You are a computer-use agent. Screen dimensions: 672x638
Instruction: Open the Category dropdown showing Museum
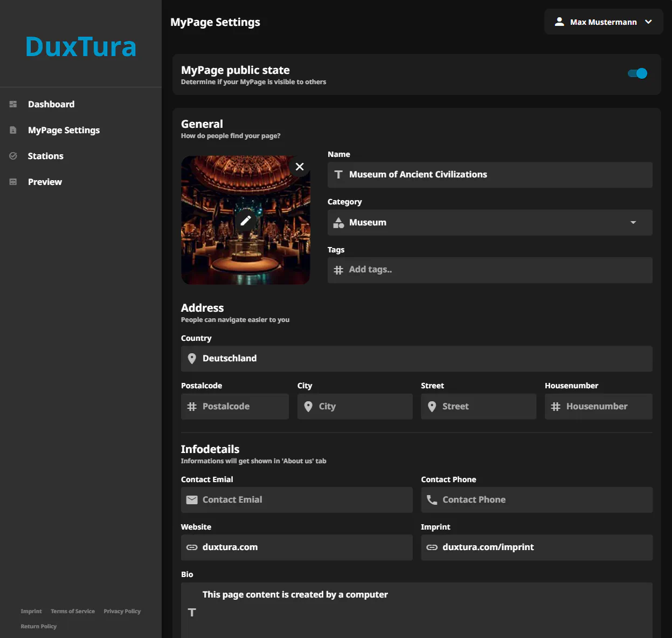click(x=489, y=222)
